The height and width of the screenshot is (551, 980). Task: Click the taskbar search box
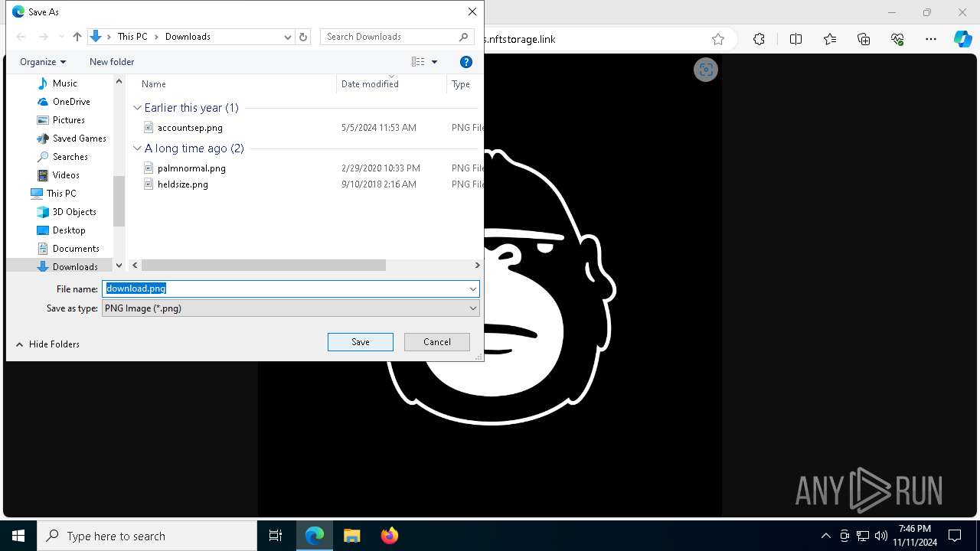pos(147,536)
